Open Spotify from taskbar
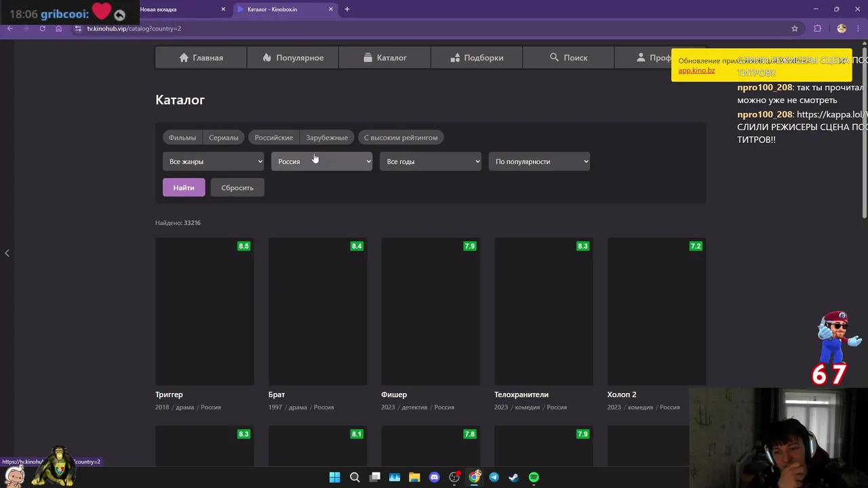 coord(534,477)
